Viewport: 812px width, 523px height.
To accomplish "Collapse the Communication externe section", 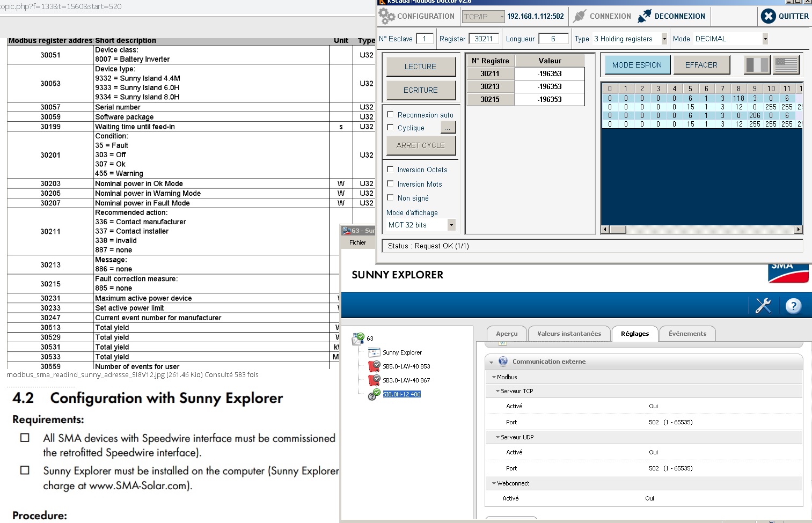I will [491, 362].
